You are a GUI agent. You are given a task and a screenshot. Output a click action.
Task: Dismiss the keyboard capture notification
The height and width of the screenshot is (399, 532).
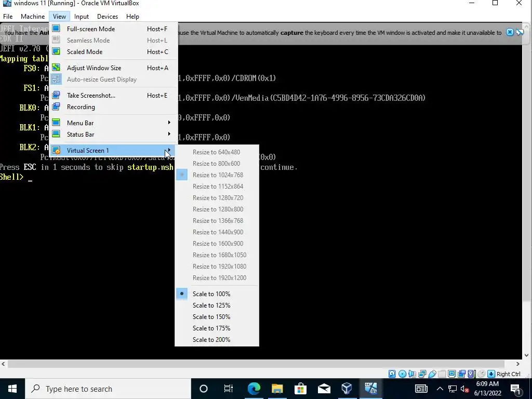click(510, 32)
